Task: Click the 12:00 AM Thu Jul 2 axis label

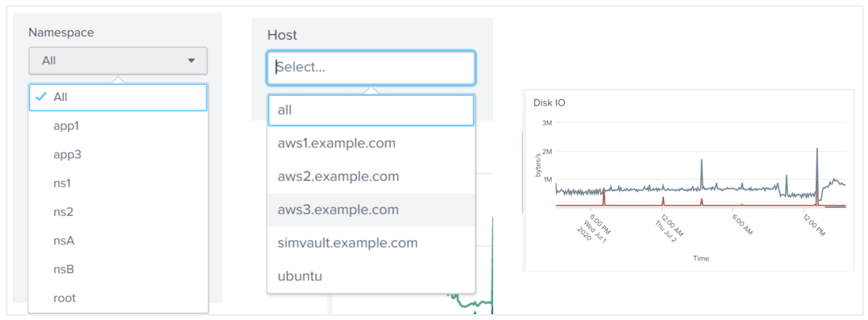Action: tap(670, 228)
